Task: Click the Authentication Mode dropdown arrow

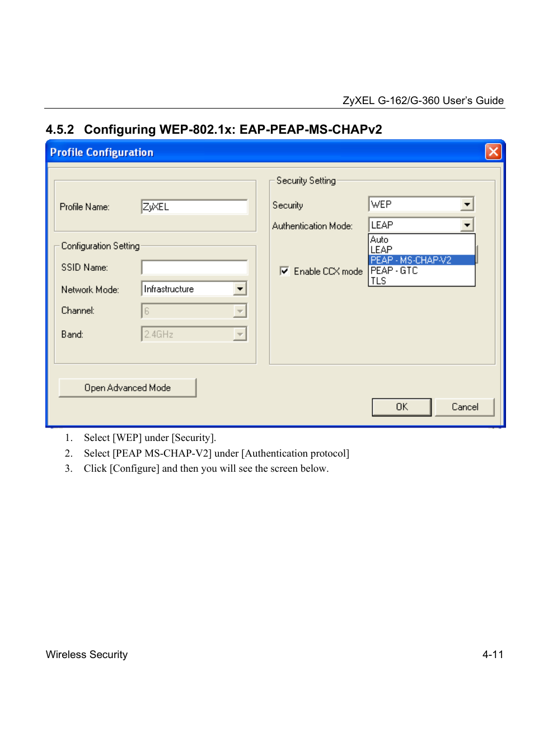Action: pyautogui.click(x=467, y=225)
